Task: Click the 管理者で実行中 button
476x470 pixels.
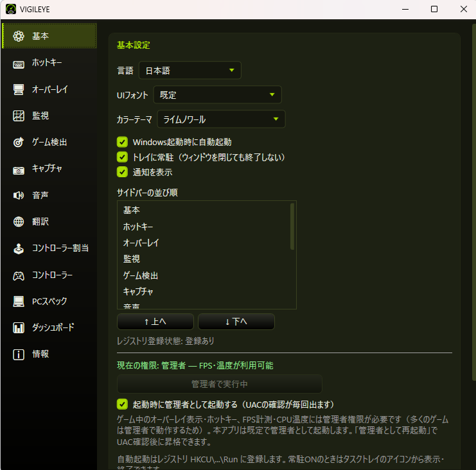Action: click(x=220, y=384)
